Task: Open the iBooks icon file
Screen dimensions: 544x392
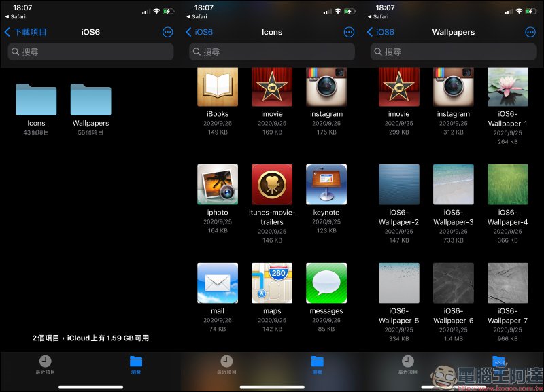Action: tap(218, 86)
